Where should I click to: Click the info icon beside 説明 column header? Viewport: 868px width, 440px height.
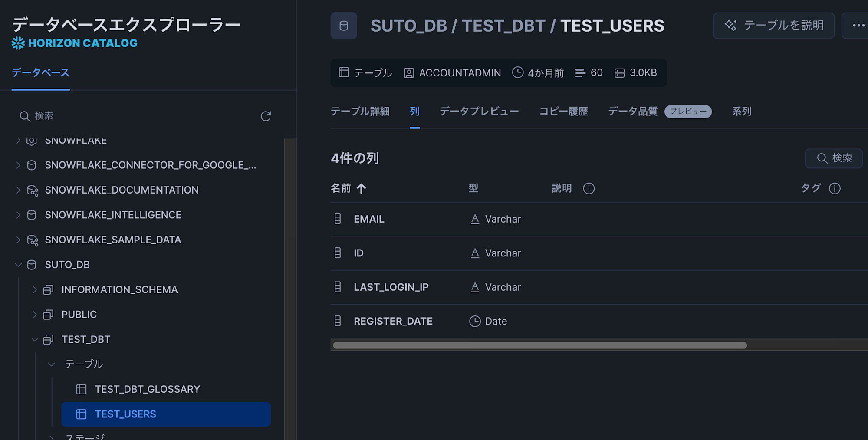589,188
